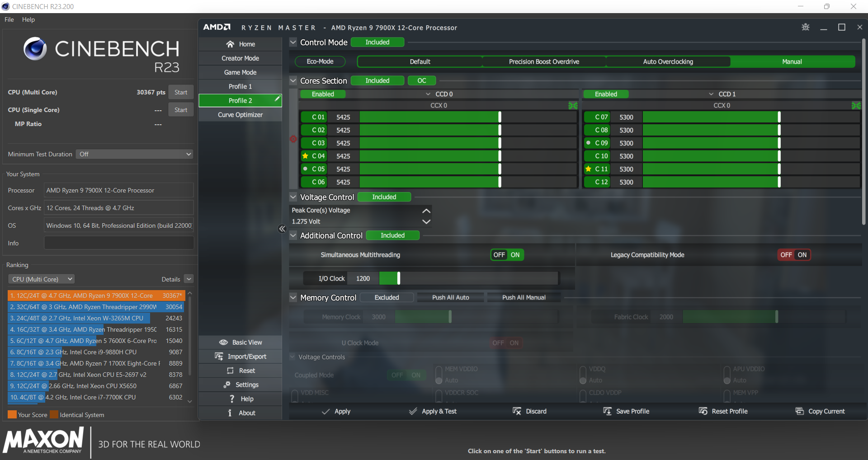
Task: Start the CPU (Single Core) test
Action: click(181, 110)
